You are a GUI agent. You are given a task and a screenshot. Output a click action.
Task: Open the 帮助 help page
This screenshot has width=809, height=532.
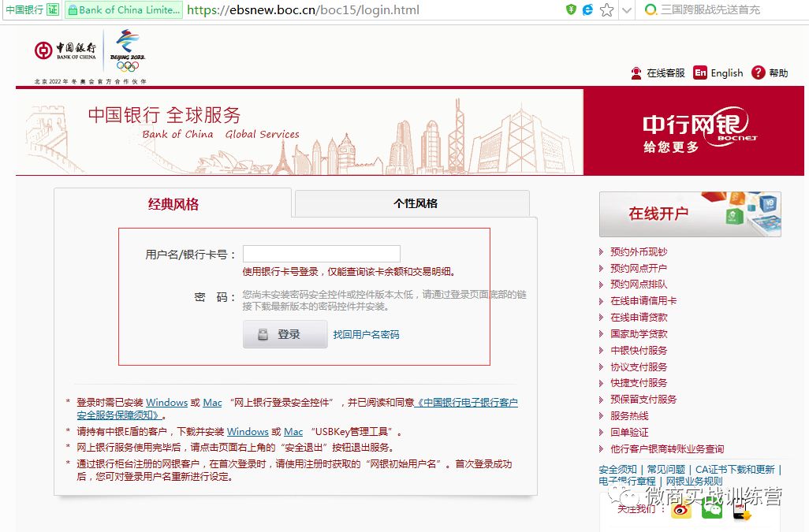point(770,73)
